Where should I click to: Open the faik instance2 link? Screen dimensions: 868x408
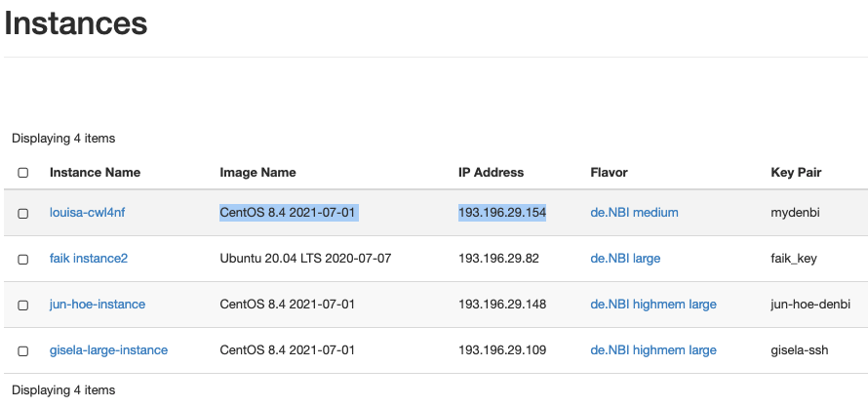click(89, 259)
